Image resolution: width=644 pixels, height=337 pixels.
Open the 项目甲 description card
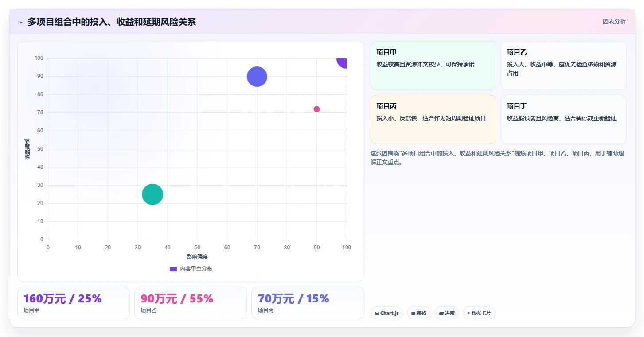click(433, 66)
